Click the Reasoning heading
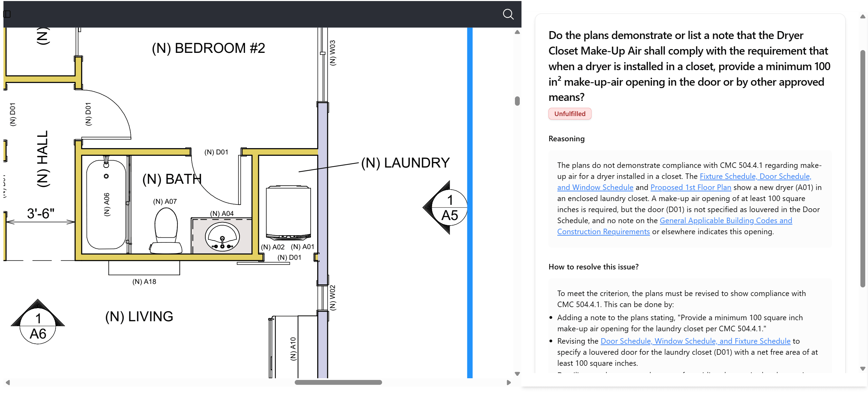Viewport: 868px width, 400px height. 566,139
